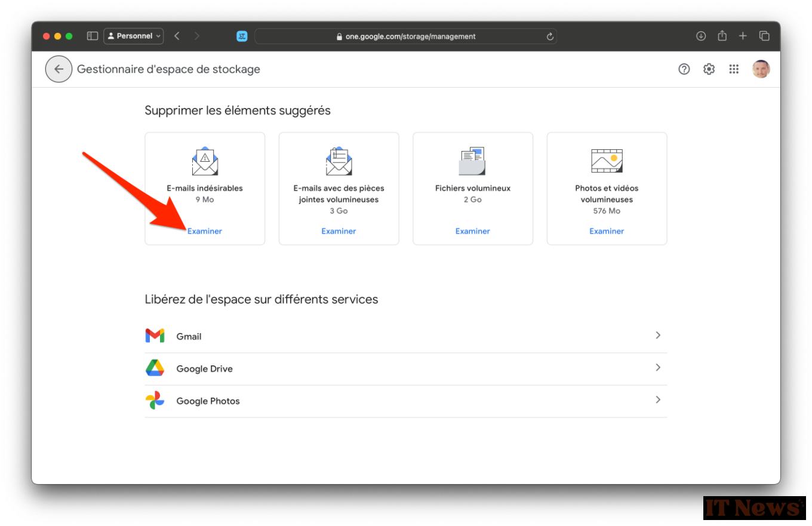Viewport: 812px width, 526px height.
Task: Click Examiner under Photos et vidéos volumineuses
Action: 607,231
